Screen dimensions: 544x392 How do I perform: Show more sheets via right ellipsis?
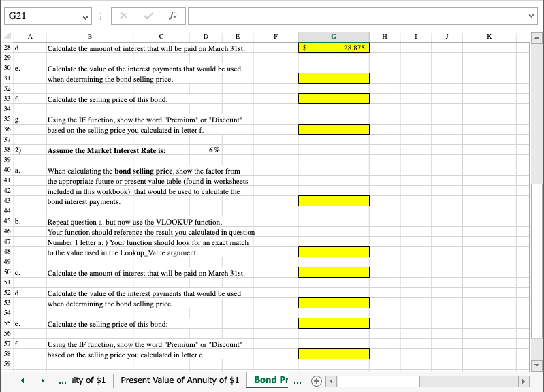point(298,381)
